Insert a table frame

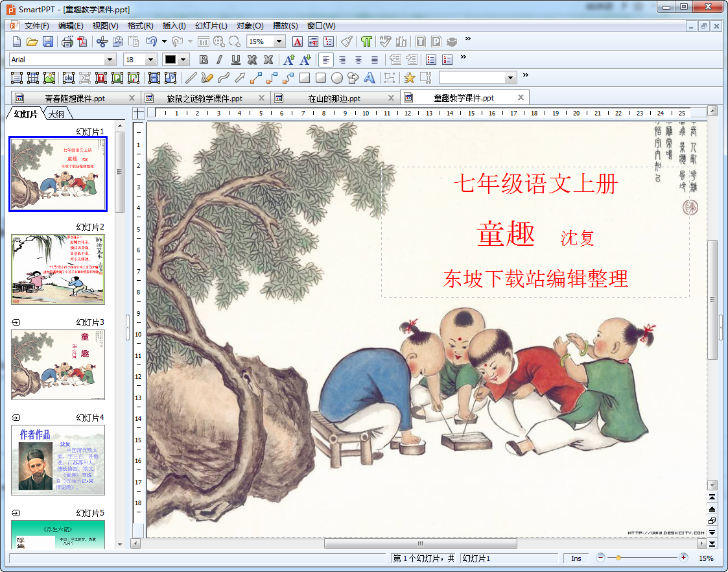coord(33,78)
